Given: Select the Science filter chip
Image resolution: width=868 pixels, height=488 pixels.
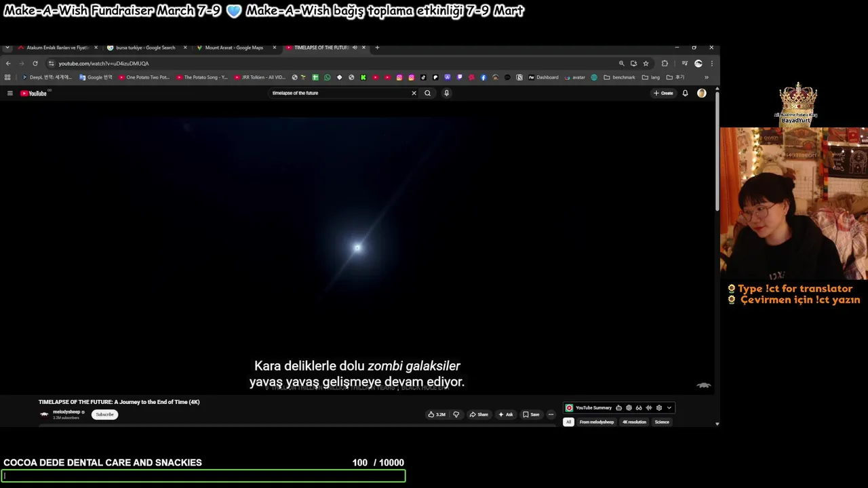Looking at the screenshot, I should click(662, 422).
